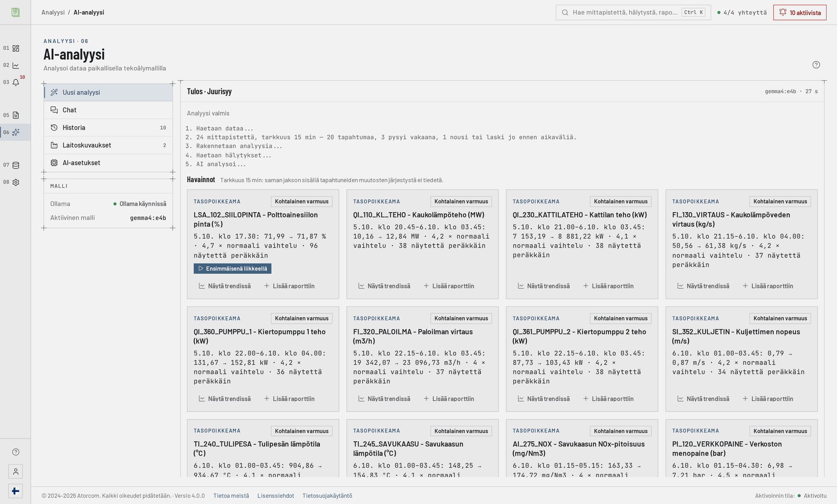The width and height of the screenshot is (837, 504).
Task: Open the dashboard icon numbered 01
Action: (16, 48)
